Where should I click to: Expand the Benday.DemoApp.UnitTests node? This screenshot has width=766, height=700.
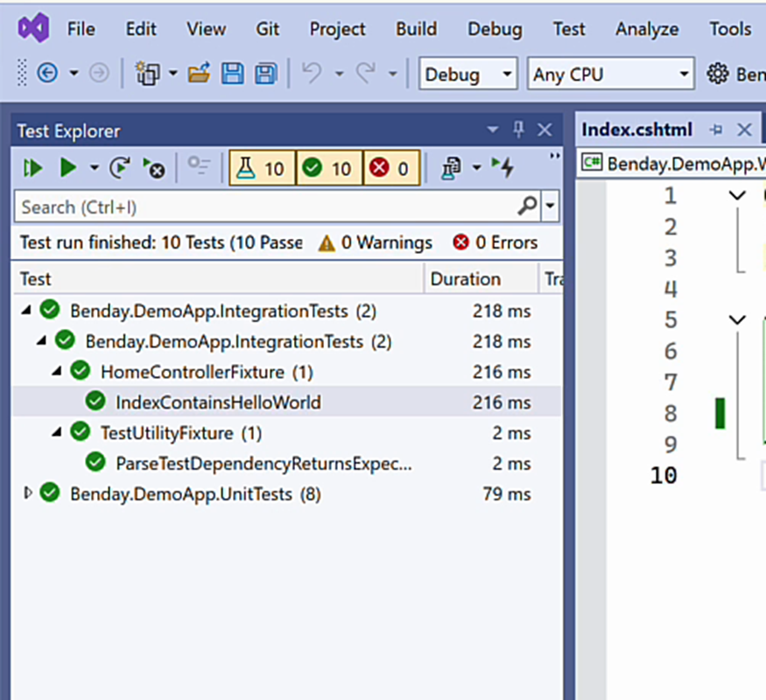click(28, 493)
